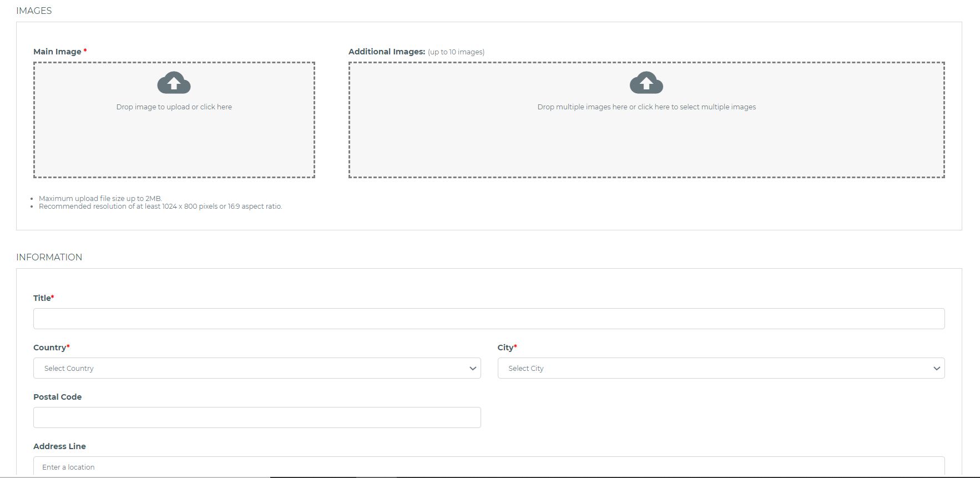
Task: Click the 'Country' field label
Action: 49,348
